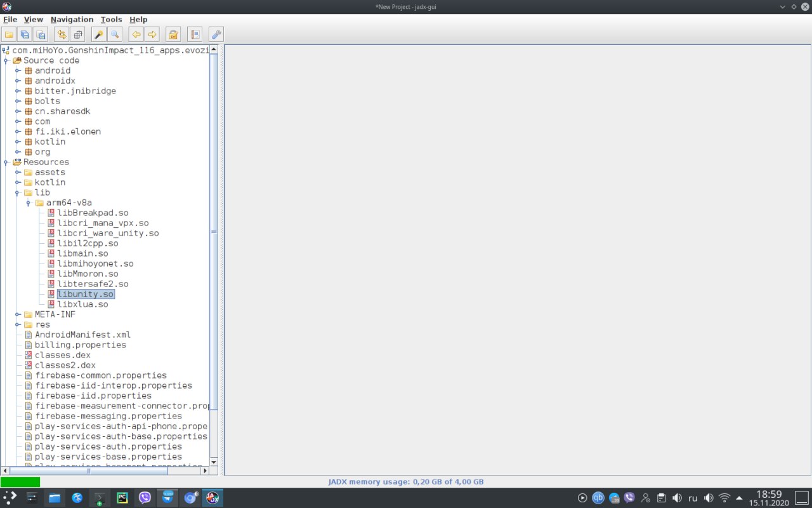Open Class search with the magnifier icon
The image size is (812, 508).
pyautogui.click(x=114, y=34)
